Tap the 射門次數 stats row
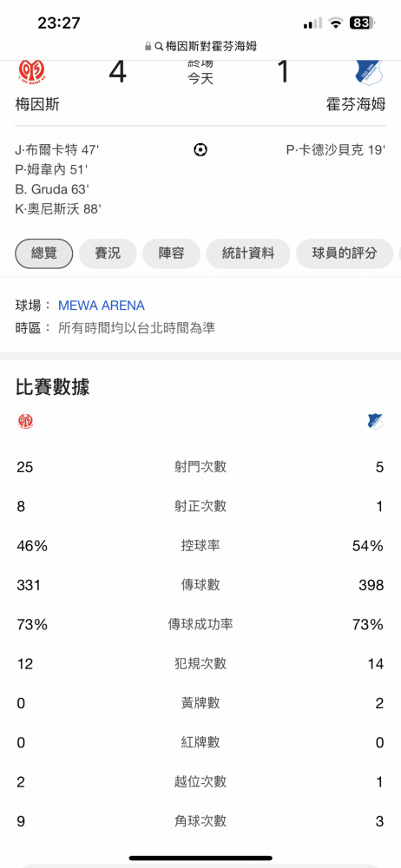Image resolution: width=401 pixels, height=868 pixels. coord(200,467)
